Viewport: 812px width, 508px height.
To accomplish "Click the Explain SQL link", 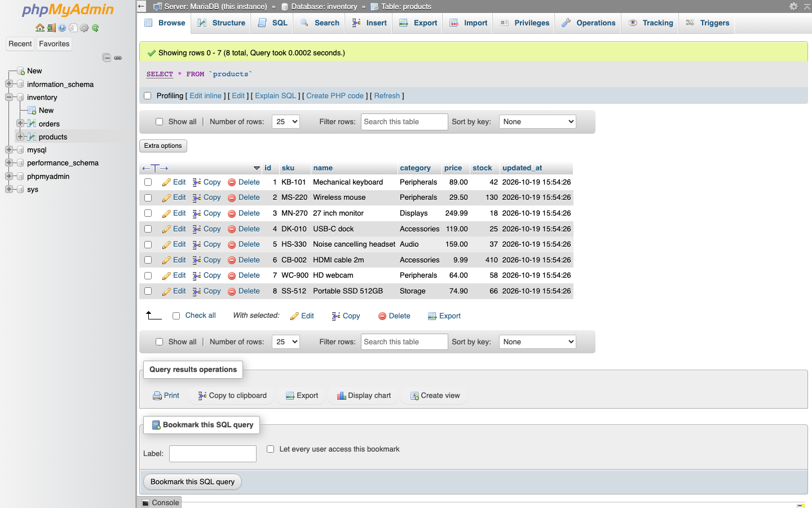I will (x=275, y=96).
